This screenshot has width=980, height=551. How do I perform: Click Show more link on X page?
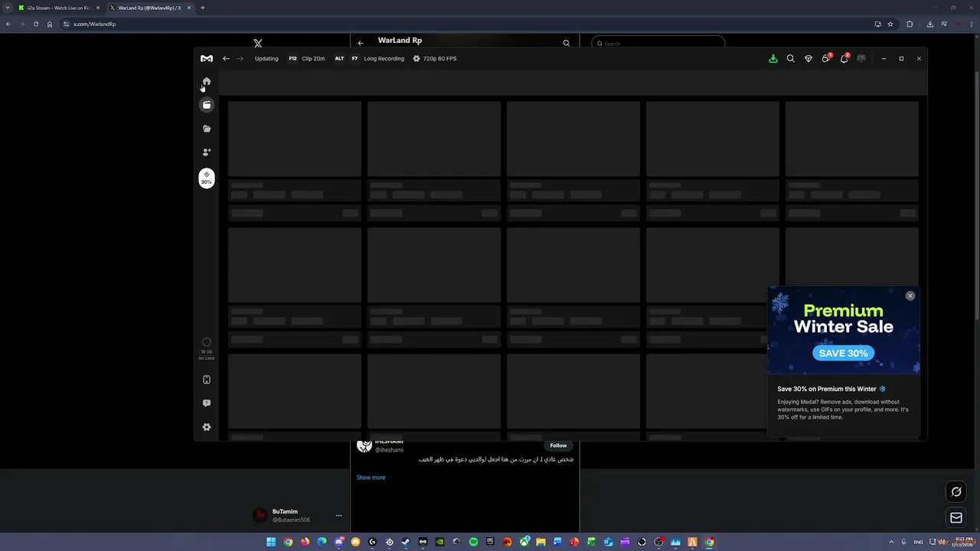371,478
